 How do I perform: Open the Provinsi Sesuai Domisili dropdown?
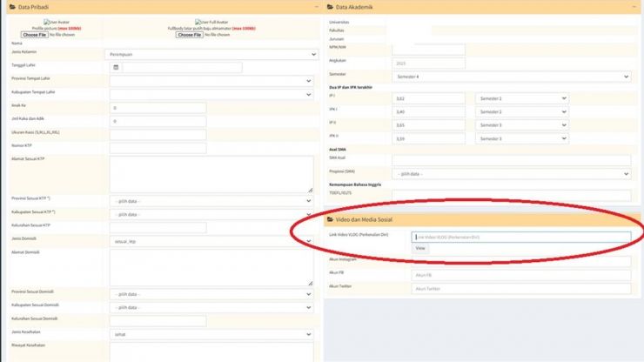click(211, 294)
